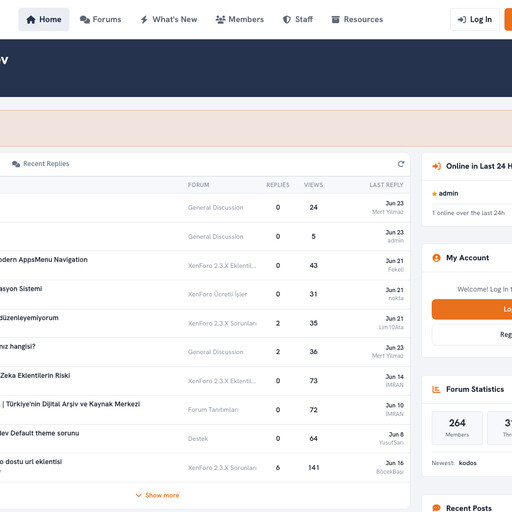
Task: Open Forum Tanıtımları forum link
Action: (x=213, y=410)
